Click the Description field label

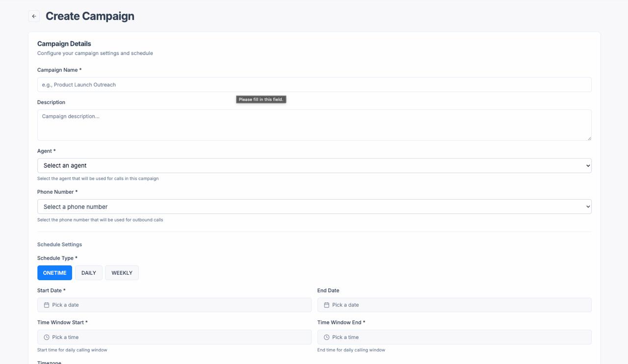(x=51, y=103)
